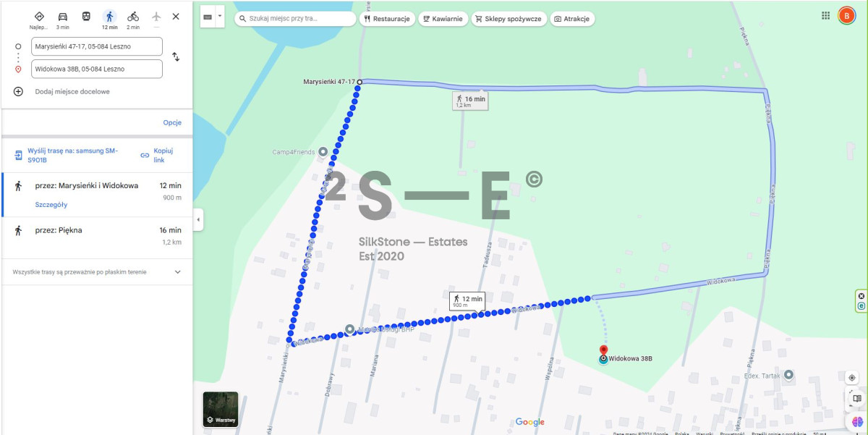This screenshot has width=868, height=435.
Task: Filter by Restauracje chip
Action: coord(387,19)
